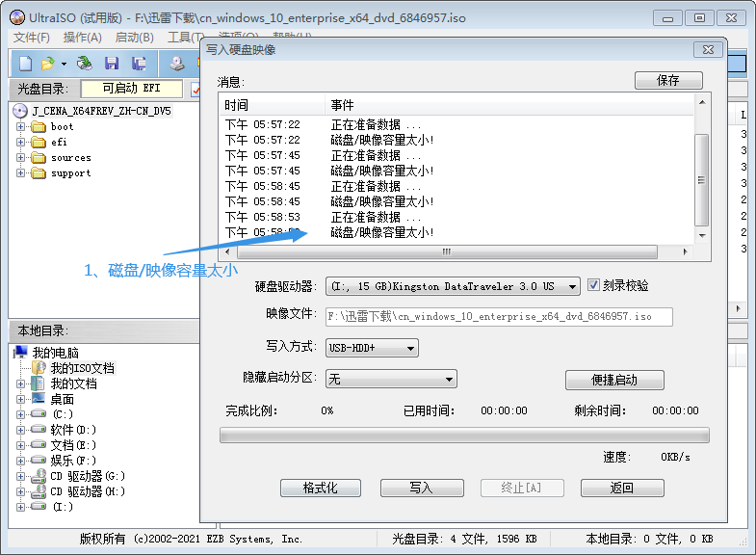Expand the boot folder node
Screen dimensions: 756x555
[x=20, y=127]
